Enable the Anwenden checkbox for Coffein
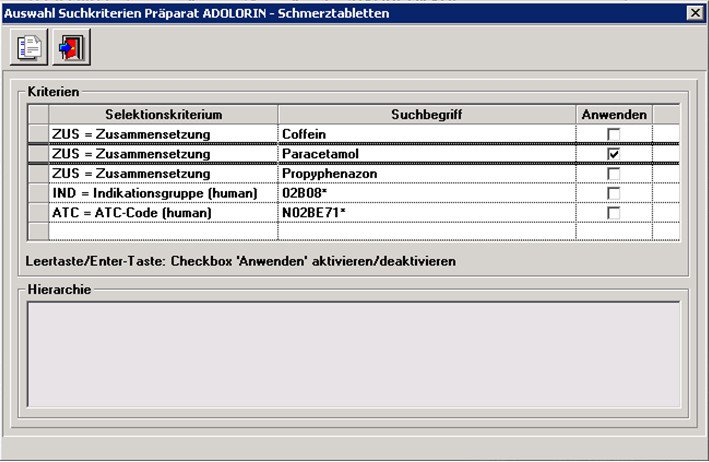 (614, 134)
